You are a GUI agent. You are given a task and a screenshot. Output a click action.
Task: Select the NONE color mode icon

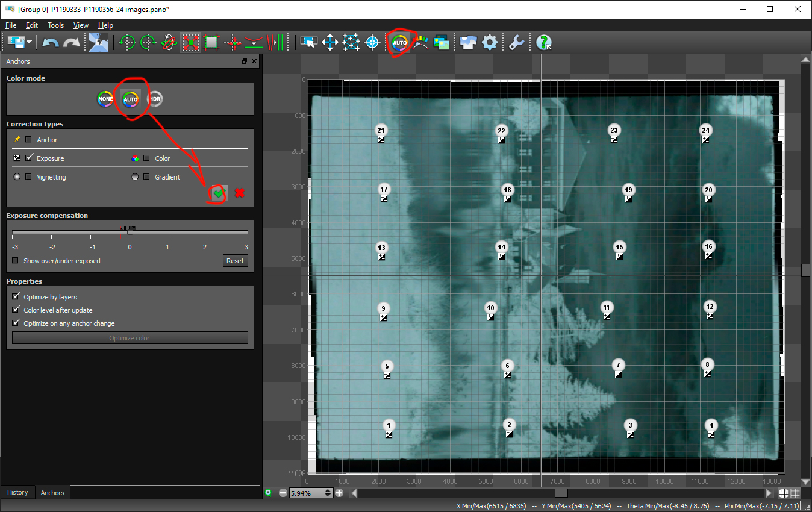(x=105, y=99)
